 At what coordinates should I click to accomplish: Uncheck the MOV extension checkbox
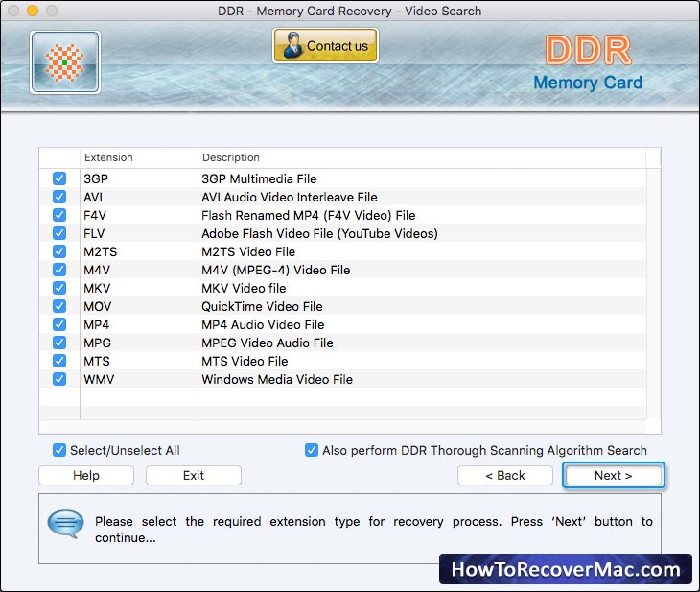coord(59,306)
